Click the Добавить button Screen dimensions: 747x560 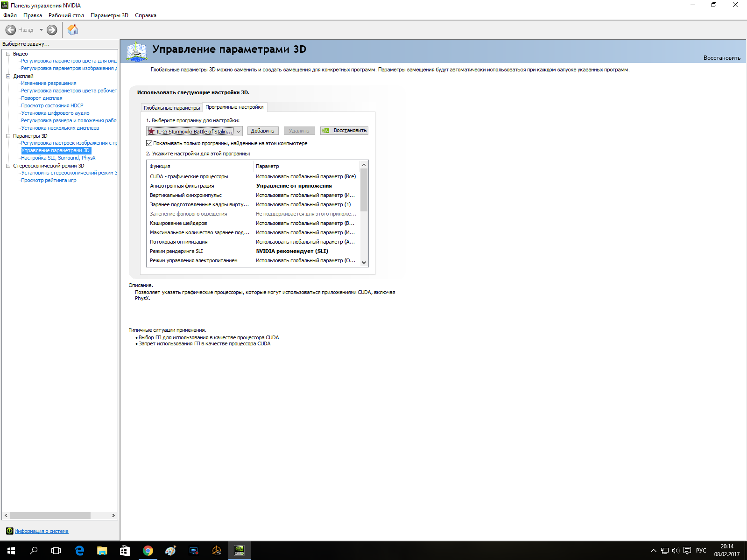click(x=263, y=131)
